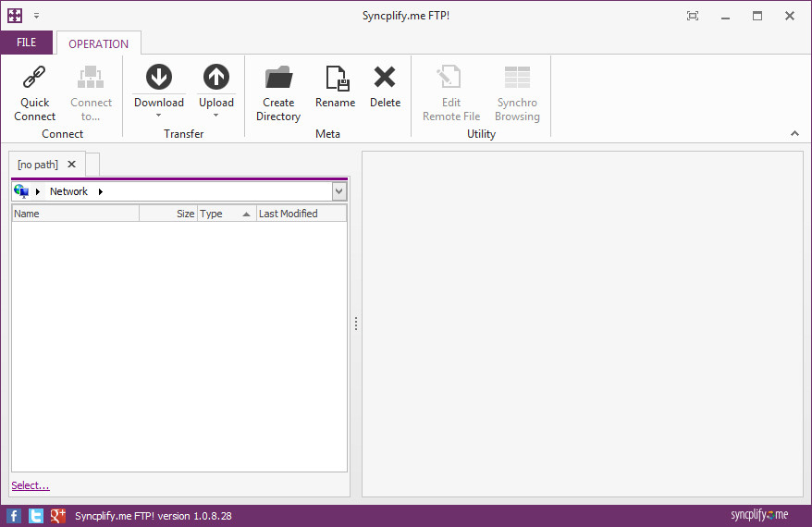This screenshot has width=812, height=527.
Task: Click the Synchro Browsing icon
Action: point(517,77)
